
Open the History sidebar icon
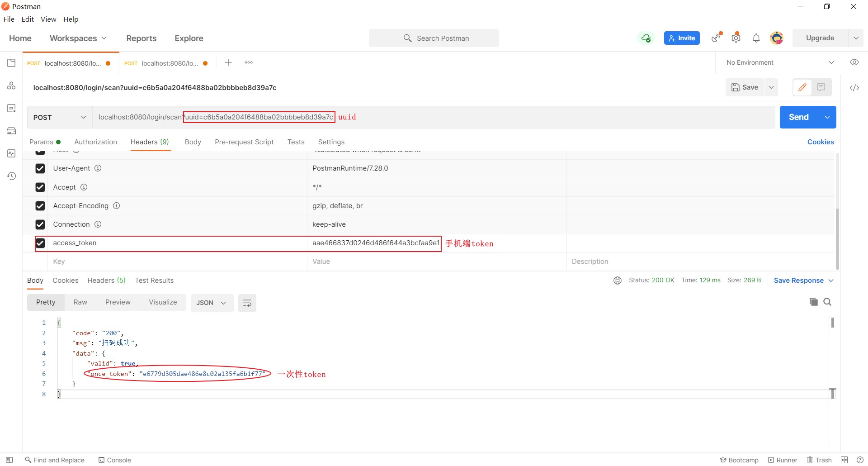pyautogui.click(x=11, y=176)
